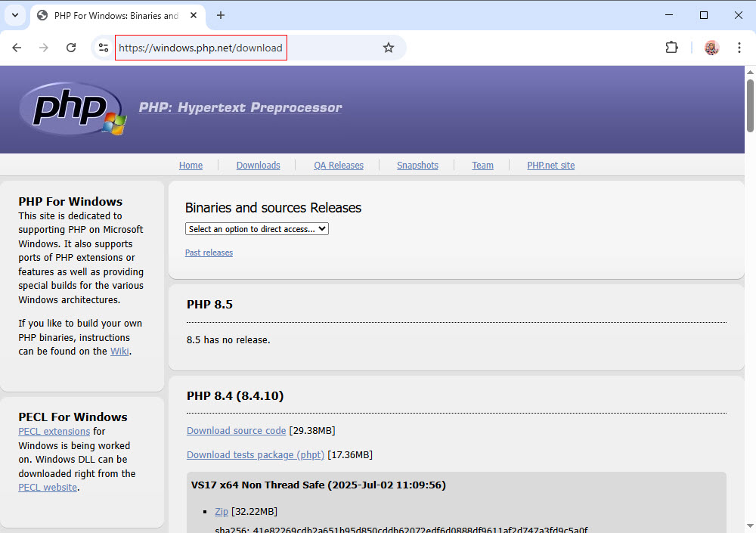Open the Chrome profile avatar
Screen dimensions: 756x533
click(x=711, y=47)
